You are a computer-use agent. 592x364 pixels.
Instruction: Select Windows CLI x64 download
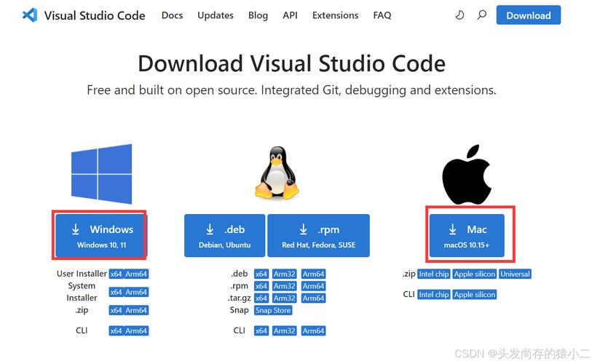pos(116,331)
